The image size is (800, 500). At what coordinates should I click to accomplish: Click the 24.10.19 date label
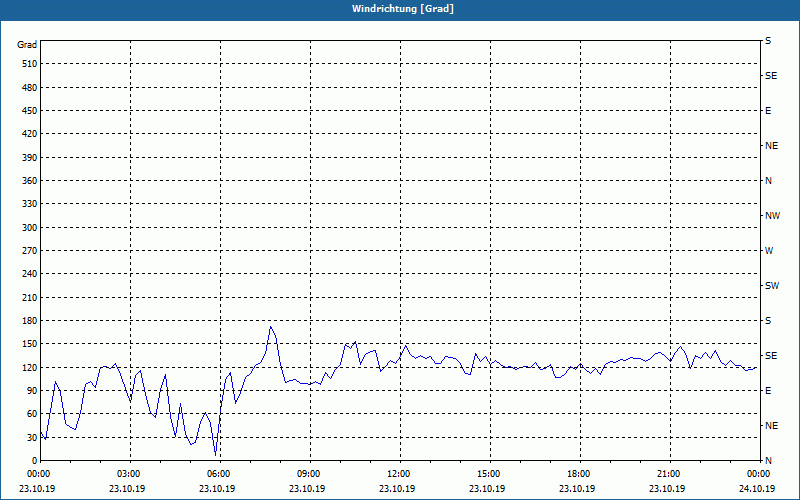(757, 488)
